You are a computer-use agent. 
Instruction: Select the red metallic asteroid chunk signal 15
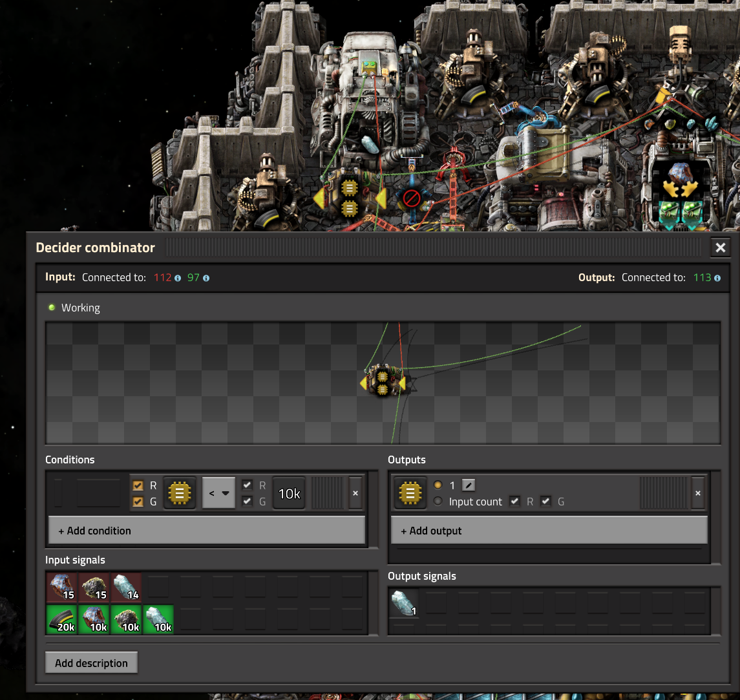pos(62,587)
